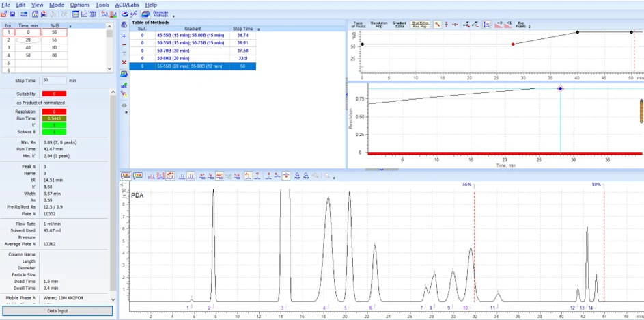Viewport: 644px width, 320px height.
Task: Click the red minus remove method icon
Action: point(124,45)
